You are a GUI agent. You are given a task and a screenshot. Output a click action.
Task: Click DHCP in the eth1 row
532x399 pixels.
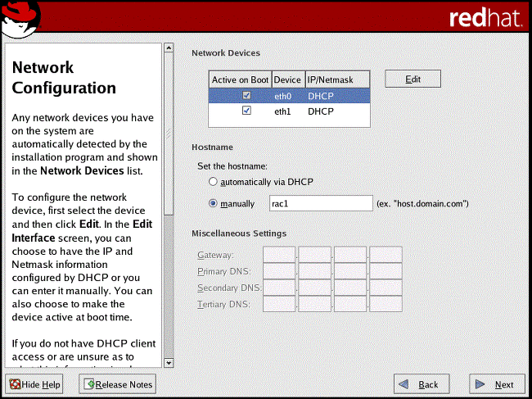[321, 111]
